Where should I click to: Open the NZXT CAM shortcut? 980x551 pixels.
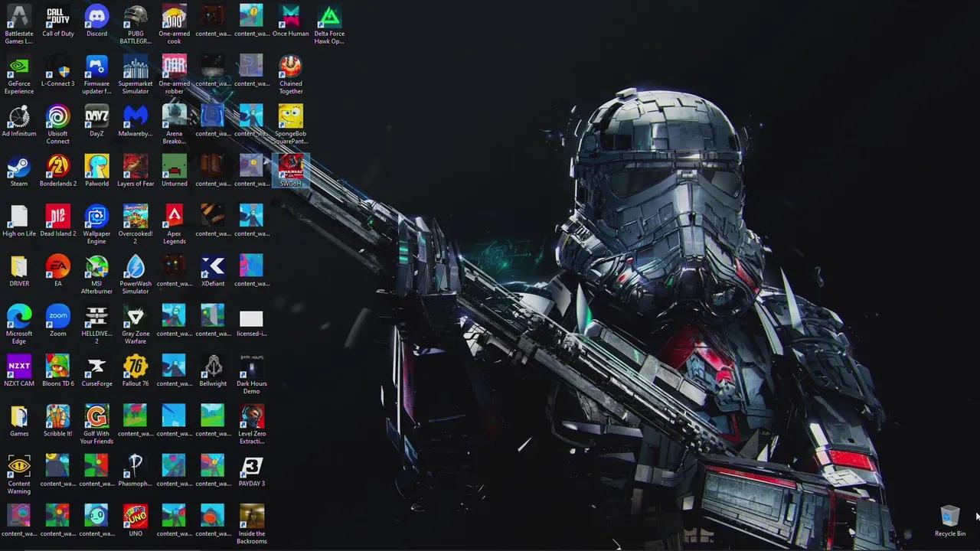(x=19, y=370)
